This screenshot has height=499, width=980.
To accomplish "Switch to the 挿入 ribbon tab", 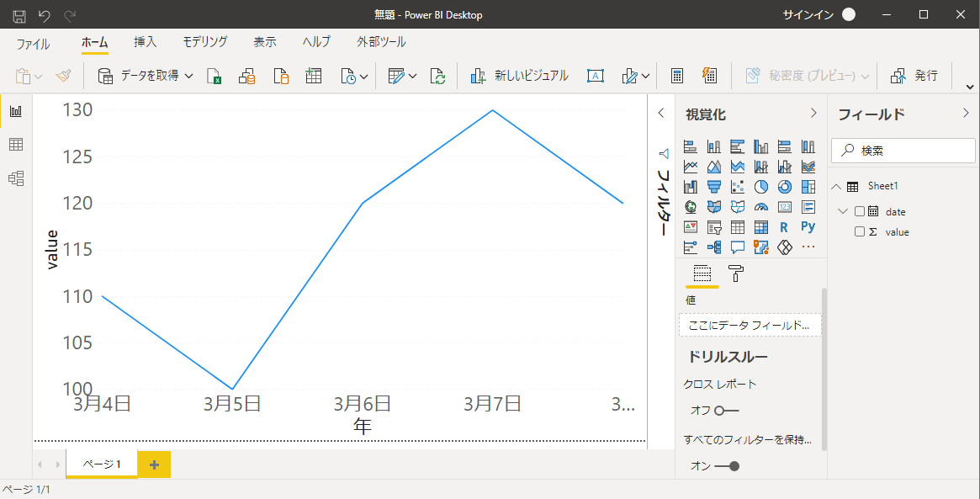I will [145, 43].
